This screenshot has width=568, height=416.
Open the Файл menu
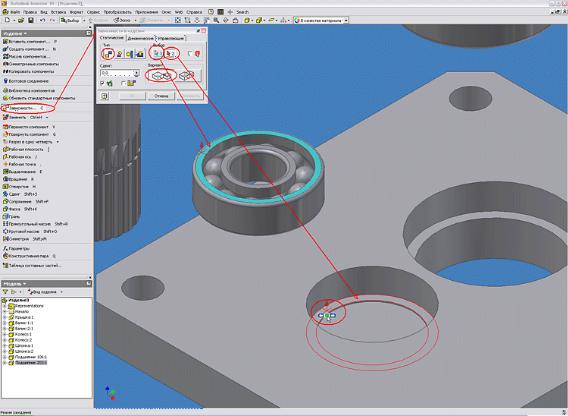coord(15,12)
